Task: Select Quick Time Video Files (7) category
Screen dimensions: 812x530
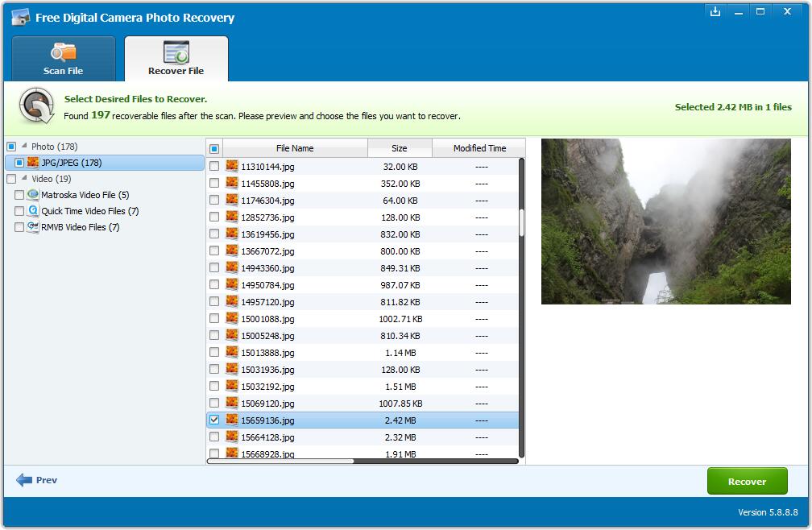Action: point(90,211)
